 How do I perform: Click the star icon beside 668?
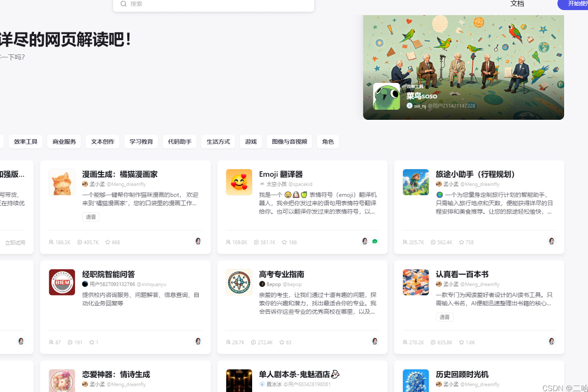[108, 242]
